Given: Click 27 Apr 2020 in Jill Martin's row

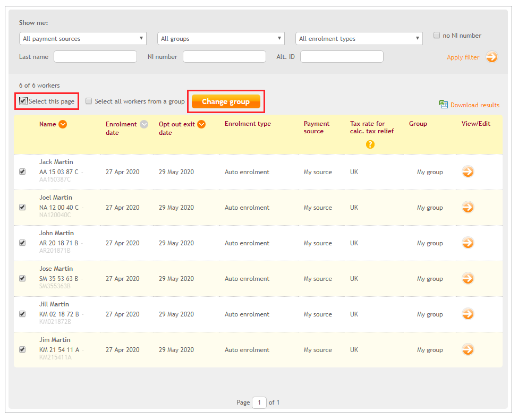Looking at the screenshot, I should click(123, 314).
